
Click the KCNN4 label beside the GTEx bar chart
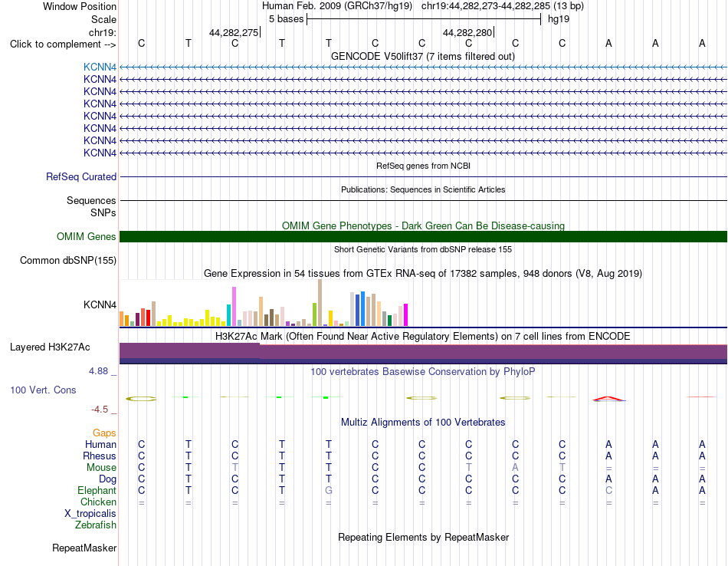[x=100, y=304]
